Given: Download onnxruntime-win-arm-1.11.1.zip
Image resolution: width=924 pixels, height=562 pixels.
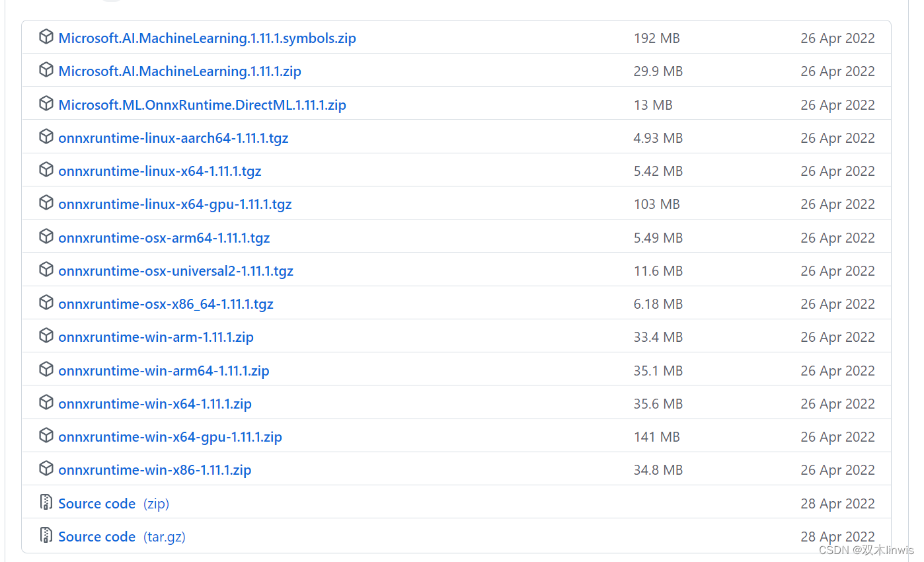Looking at the screenshot, I should point(156,337).
